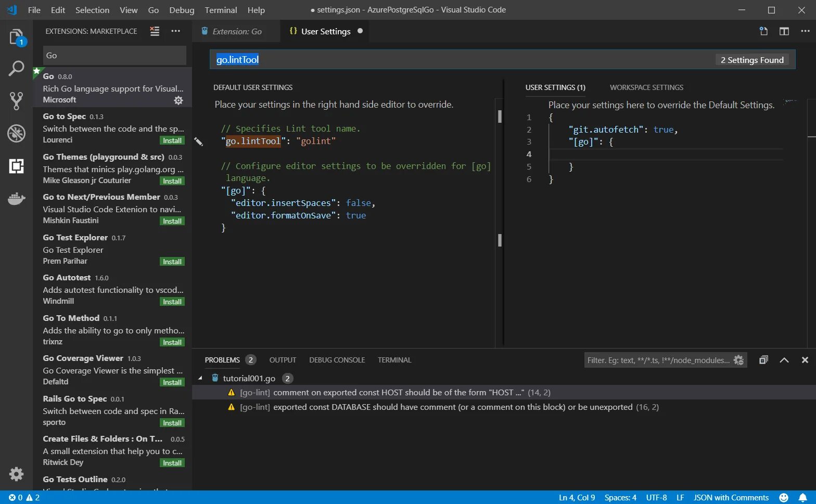Click the feedback smiley in status bar

784,498
